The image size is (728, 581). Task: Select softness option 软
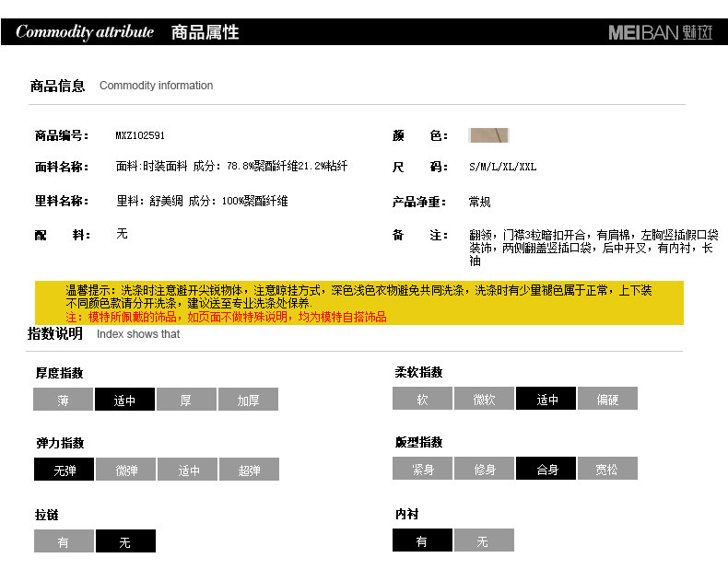[x=422, y=399]
